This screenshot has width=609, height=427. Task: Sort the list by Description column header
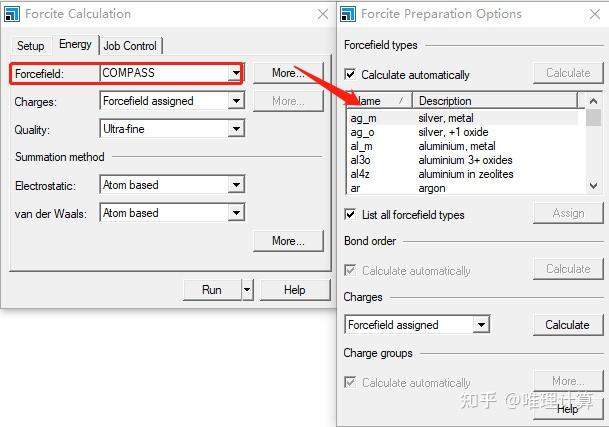494,101
